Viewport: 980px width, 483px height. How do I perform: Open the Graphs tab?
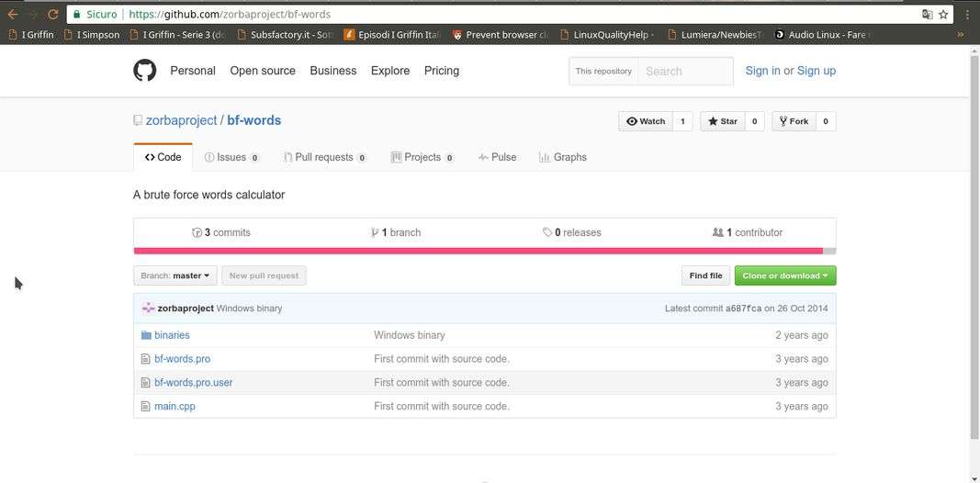(562, 157)
